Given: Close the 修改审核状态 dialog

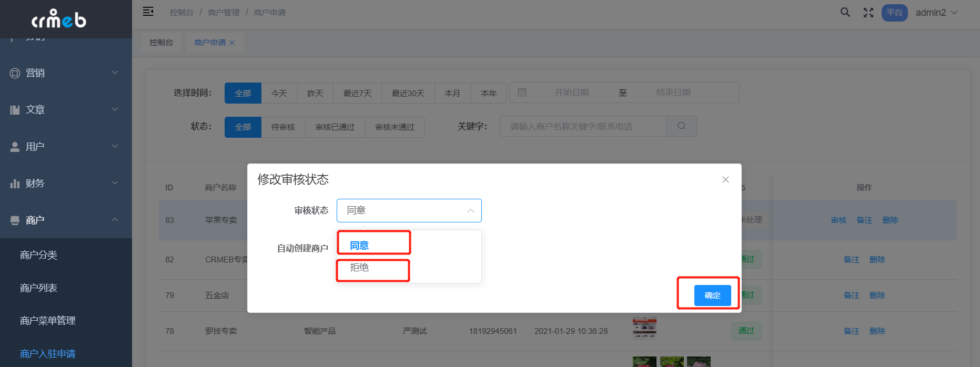Looking at the screenshot, I should pyautogui.click(x=725, y=180).
